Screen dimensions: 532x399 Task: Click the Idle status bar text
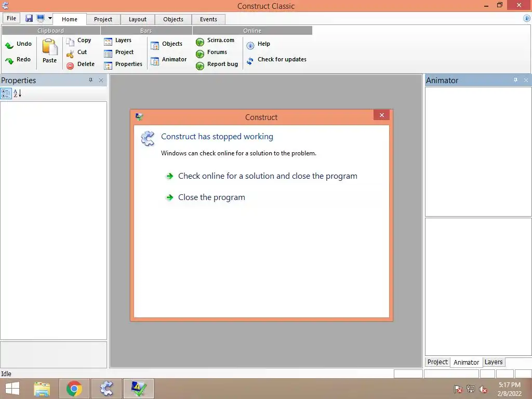click(x=6, y=374)
